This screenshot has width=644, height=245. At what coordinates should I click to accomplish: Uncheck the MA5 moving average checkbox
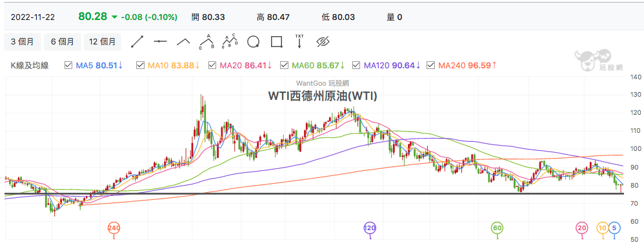tap(68, 65)
